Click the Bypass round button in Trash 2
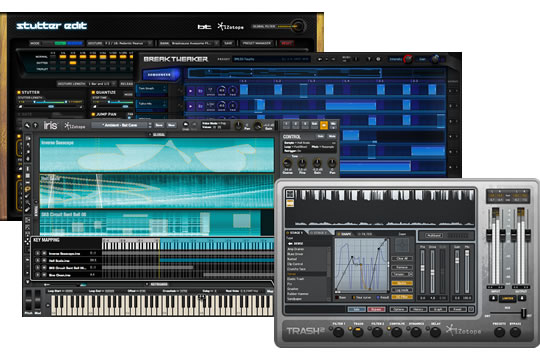The height and width of the screenshot is (360, 540). [515, 332]
